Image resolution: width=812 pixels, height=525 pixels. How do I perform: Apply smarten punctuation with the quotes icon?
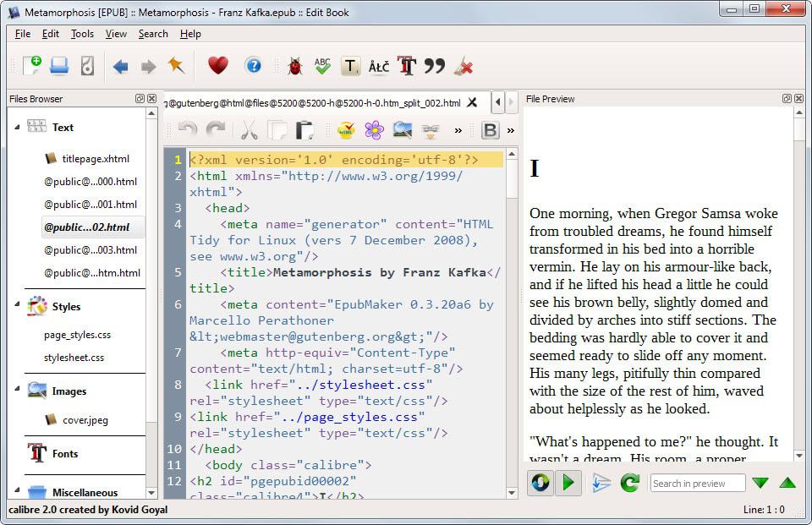click(x=435, y=66)
